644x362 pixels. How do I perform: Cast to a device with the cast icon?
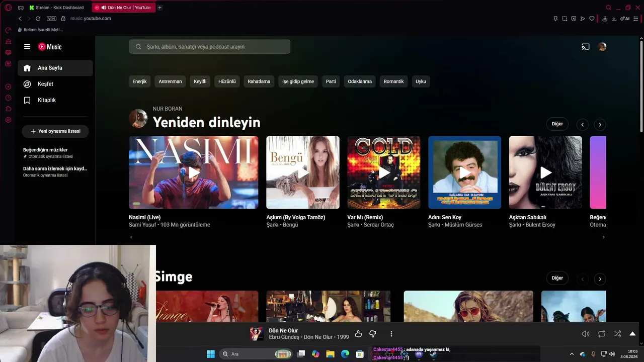pos(586,47)
